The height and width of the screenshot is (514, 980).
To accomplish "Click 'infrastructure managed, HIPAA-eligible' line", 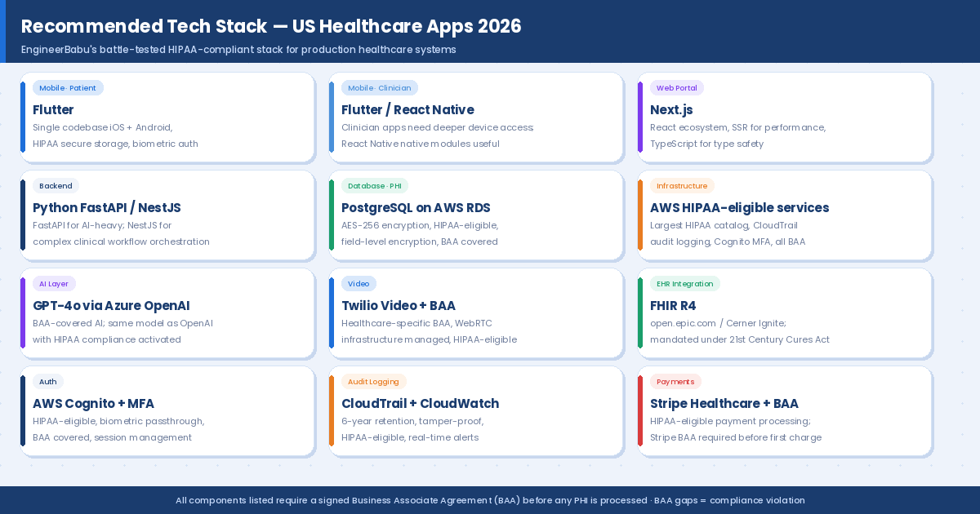I will coord(429,339).
